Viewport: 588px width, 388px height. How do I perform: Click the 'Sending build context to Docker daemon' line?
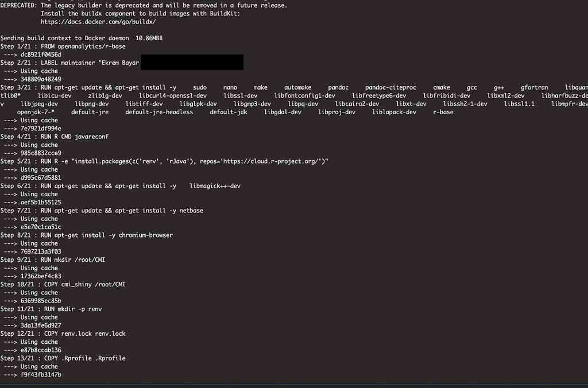pos(82,38)
